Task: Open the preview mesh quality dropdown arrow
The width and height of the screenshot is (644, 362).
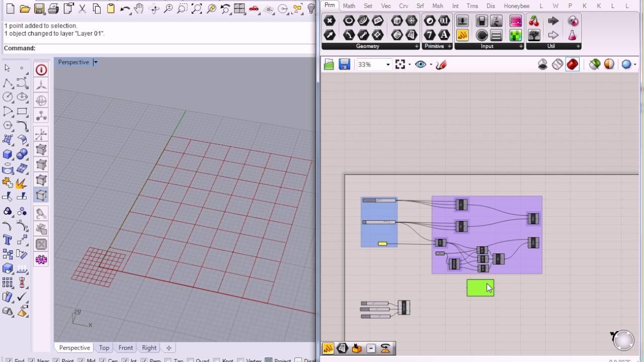Action: (x=635, y=64)
